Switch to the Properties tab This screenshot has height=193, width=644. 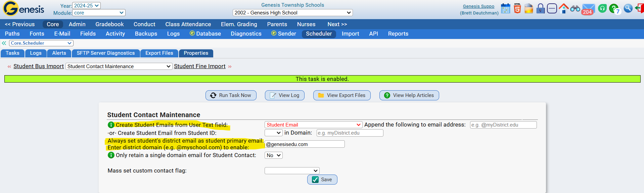[x=196, y=53]
